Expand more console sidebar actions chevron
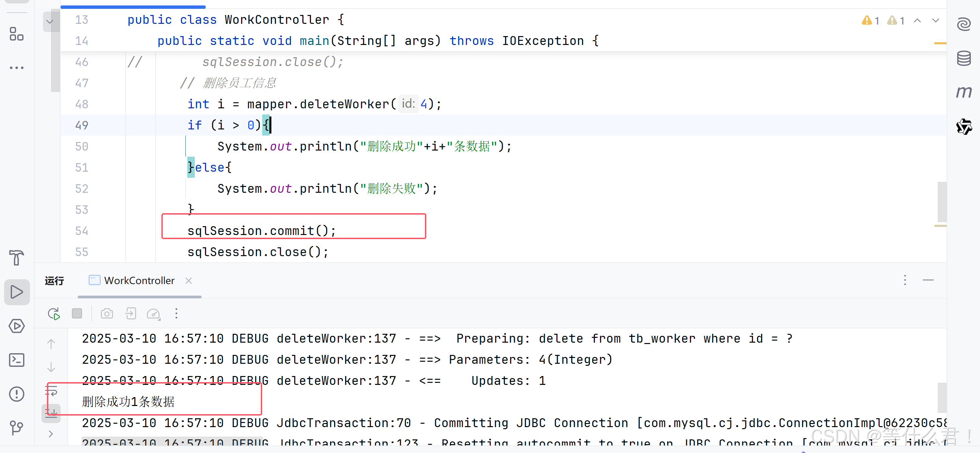The image size is (980, 453). pos(51,434)
